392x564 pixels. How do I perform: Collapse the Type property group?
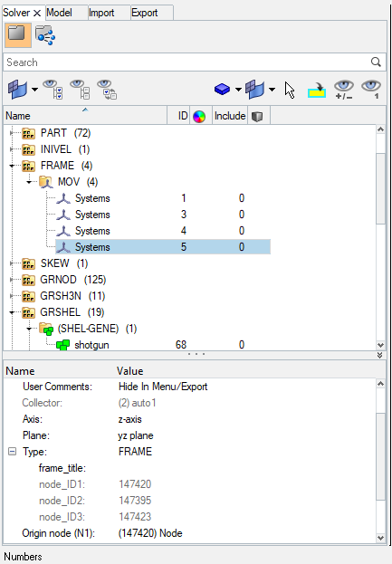pos(13,451)
